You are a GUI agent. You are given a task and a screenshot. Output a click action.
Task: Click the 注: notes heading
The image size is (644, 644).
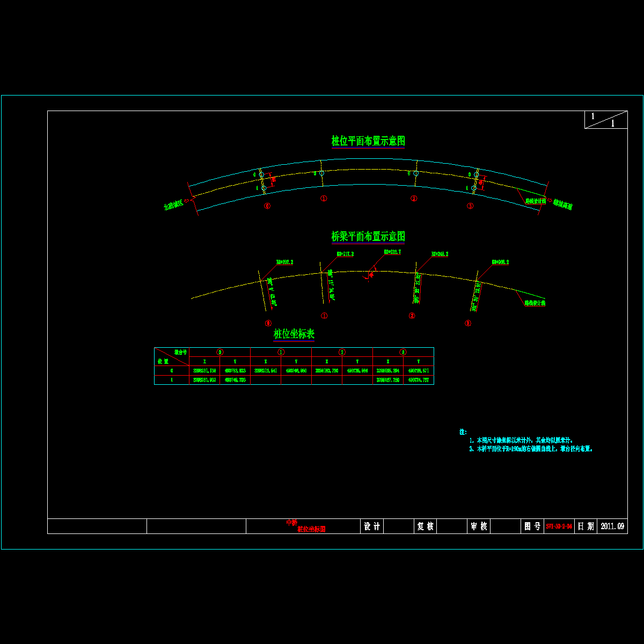pyautogui.click(x=463, y=431)
